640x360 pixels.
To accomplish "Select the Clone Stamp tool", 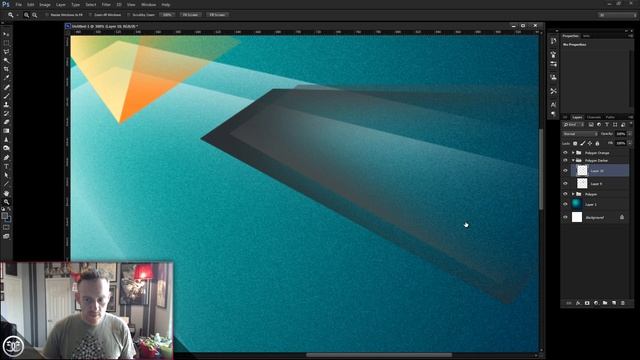I will coord(6,104).
